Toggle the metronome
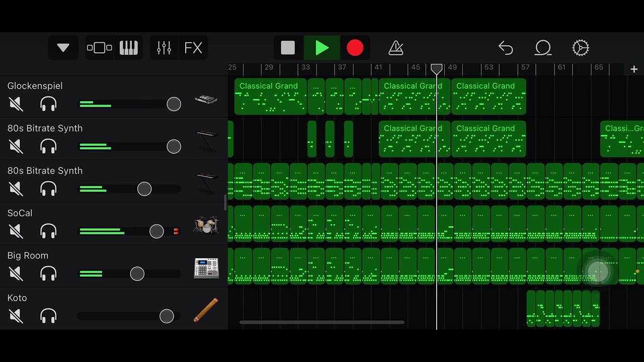This screenshot has height=362, width=644. coord(396,48)
